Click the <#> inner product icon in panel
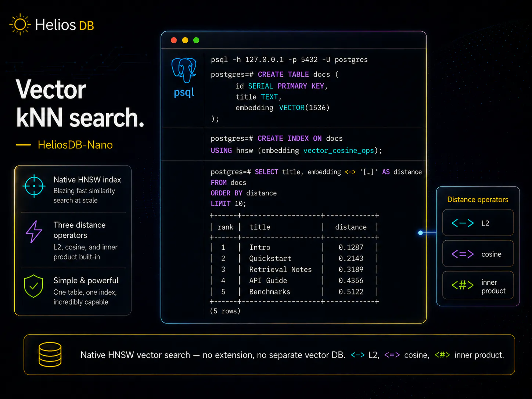 [463, 285]
